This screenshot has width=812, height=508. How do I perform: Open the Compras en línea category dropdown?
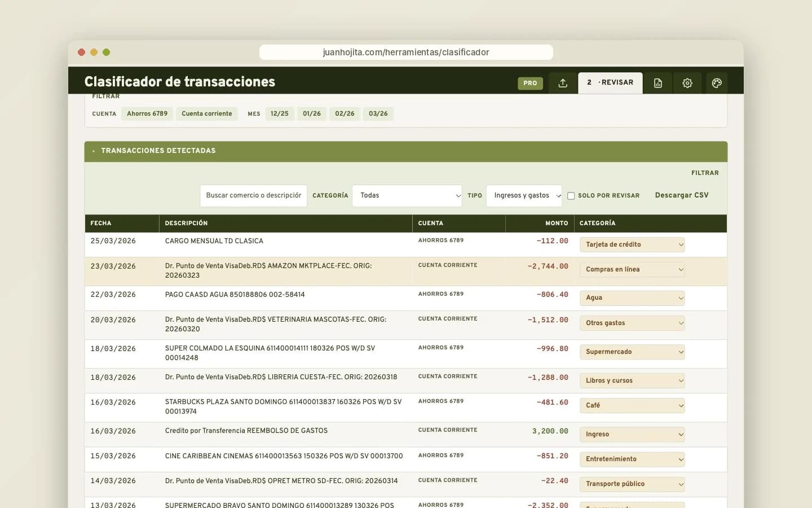[x=632, y=269]
